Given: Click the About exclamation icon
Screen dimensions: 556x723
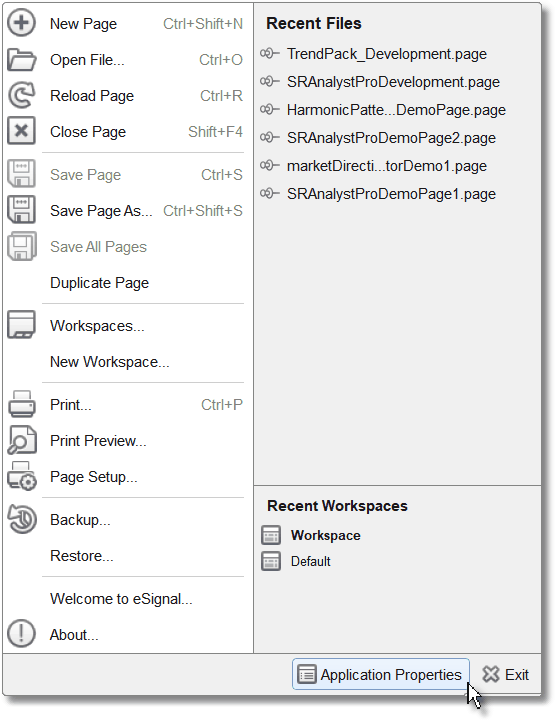Looking at the screenshot, I should pos(21,634).
